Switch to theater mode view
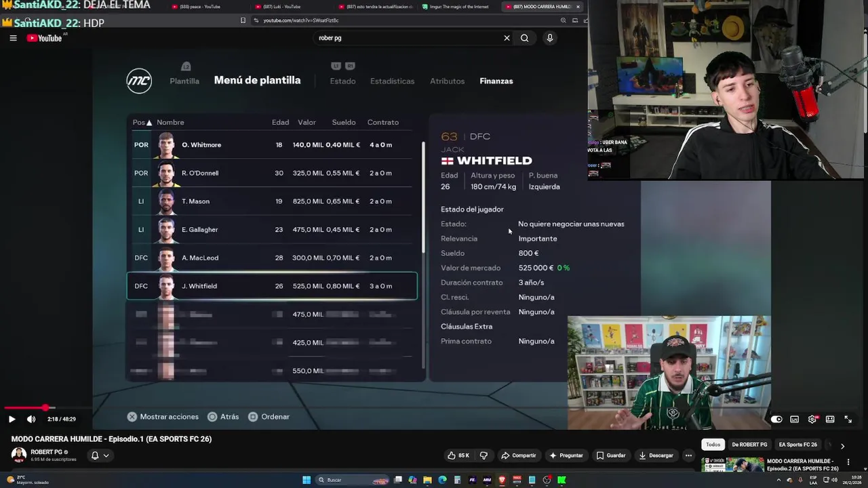 (830, 419)
